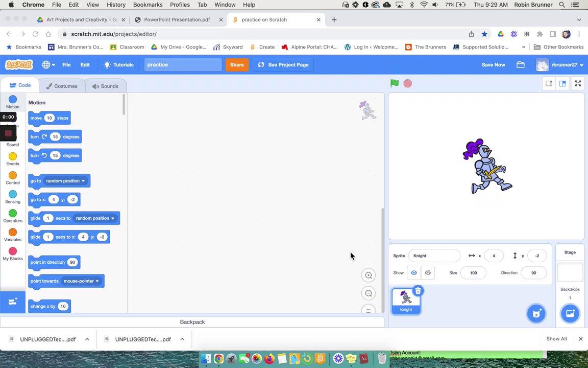
Task: Click See Project Page button
Action: pos(283,64)
